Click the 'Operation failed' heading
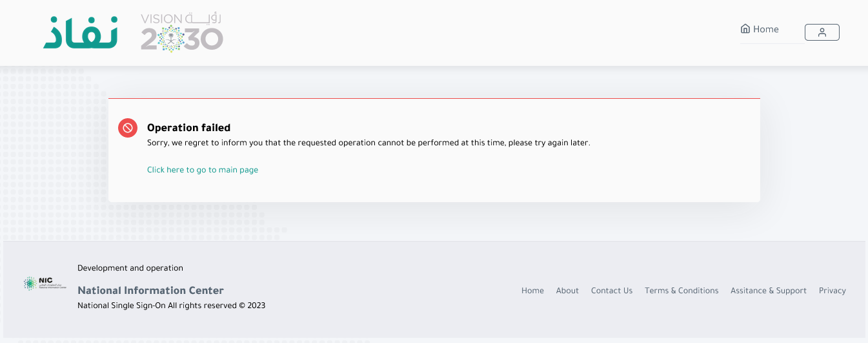The image size is (868, 343). (x=188, y=128)
